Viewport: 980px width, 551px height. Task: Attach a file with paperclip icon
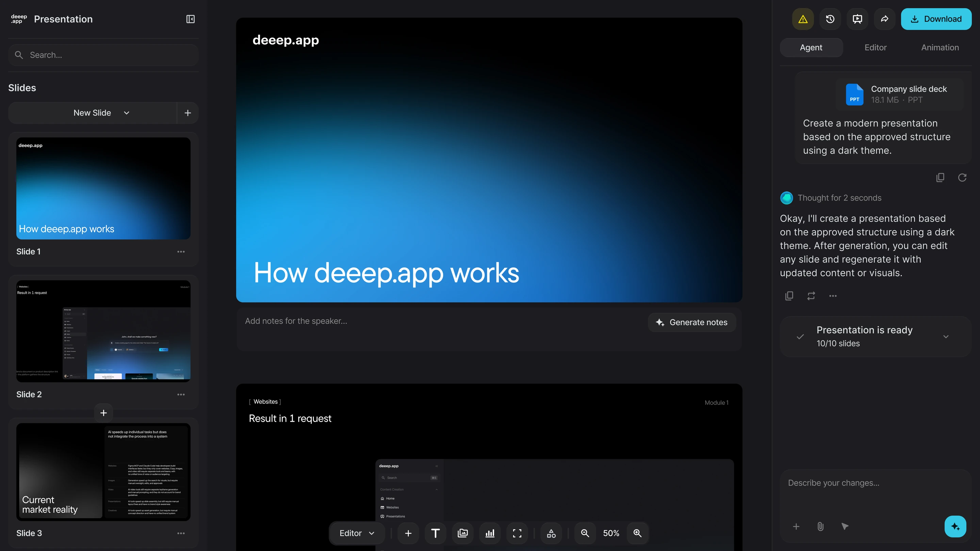[x=820, y=527]
